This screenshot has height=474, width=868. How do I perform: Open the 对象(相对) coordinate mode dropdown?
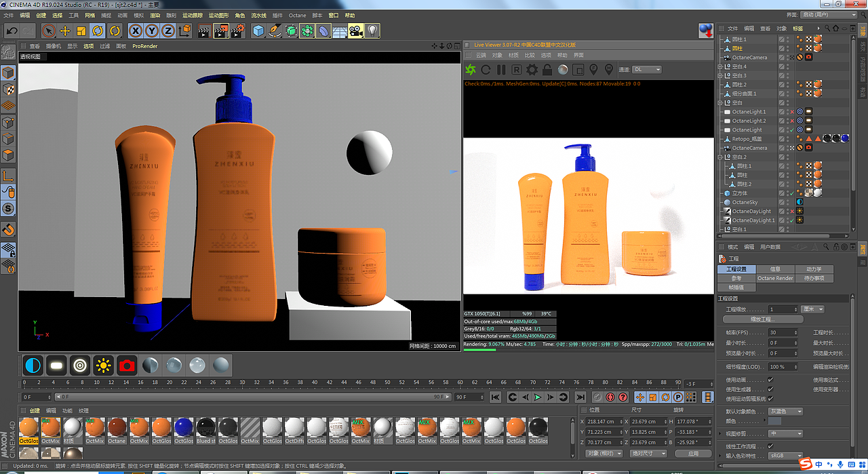(604, 453)
